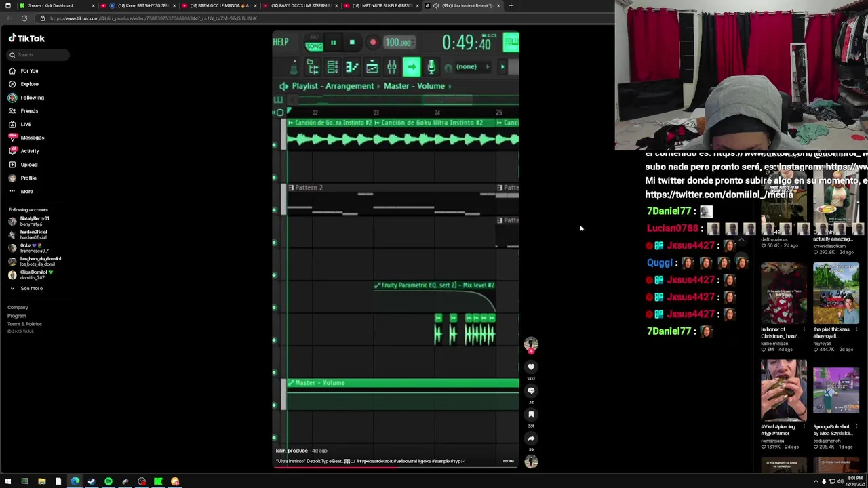Open Spotify from the taskbar
The height and width of the screenshot is (488, 868).
coord(108,481)
